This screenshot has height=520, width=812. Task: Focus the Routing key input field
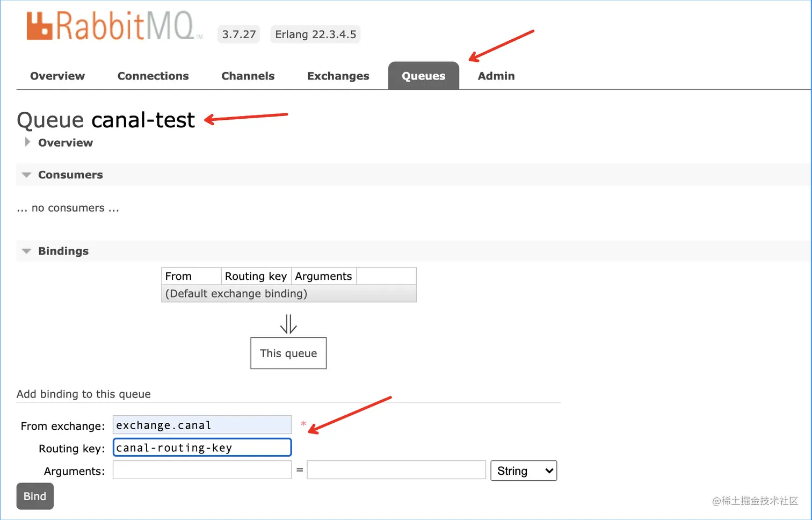point(202,447)
